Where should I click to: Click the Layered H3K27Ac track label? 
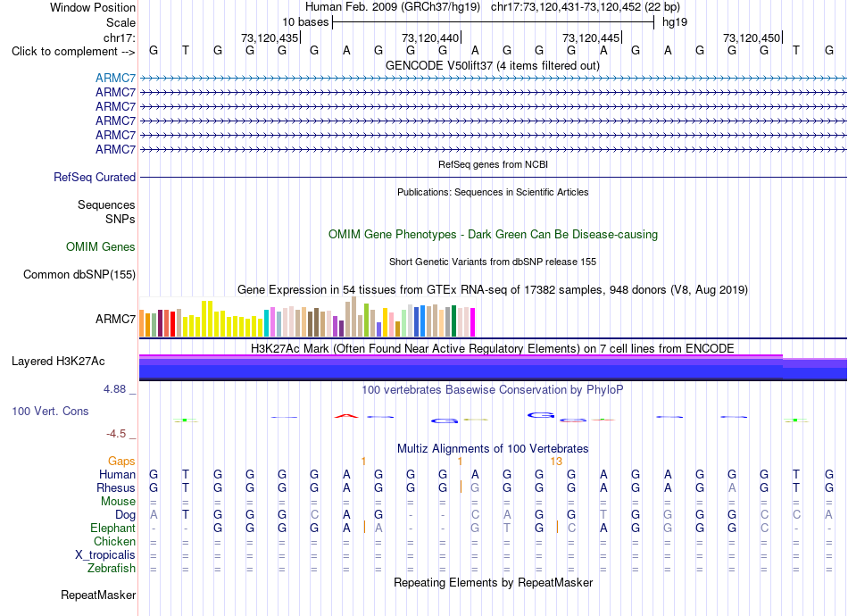pyautogui.click(x=58, y=362)
